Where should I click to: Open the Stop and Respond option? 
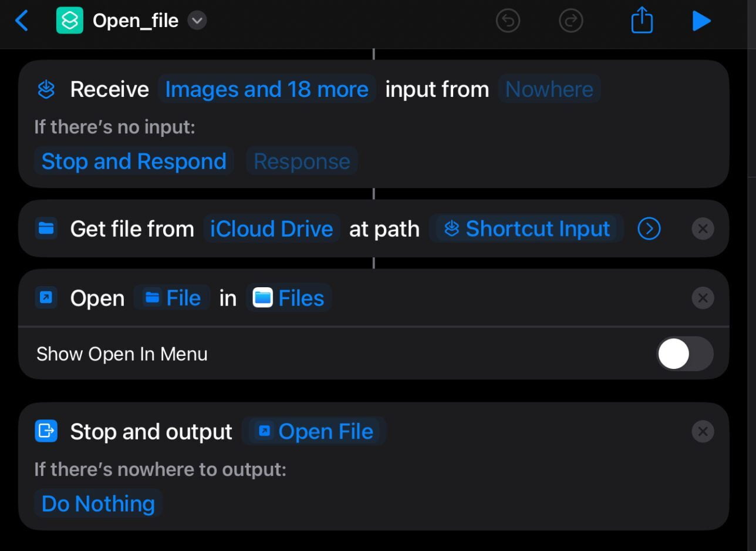133,161
